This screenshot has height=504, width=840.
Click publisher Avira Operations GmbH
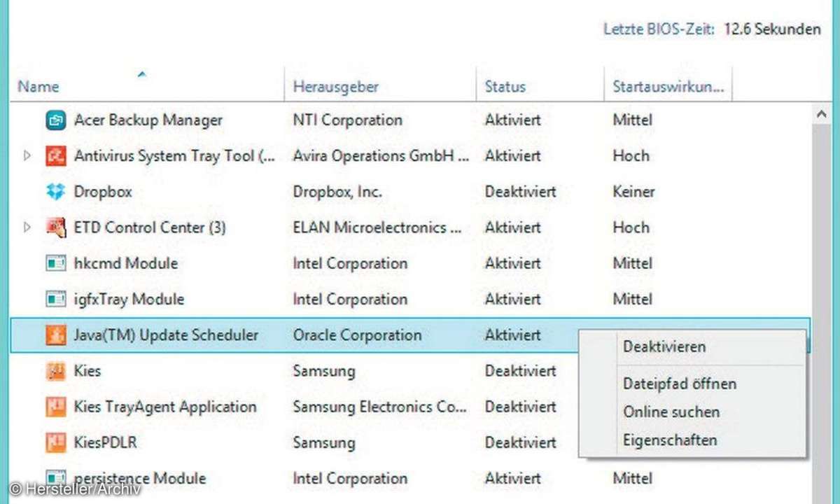point(381,156)
